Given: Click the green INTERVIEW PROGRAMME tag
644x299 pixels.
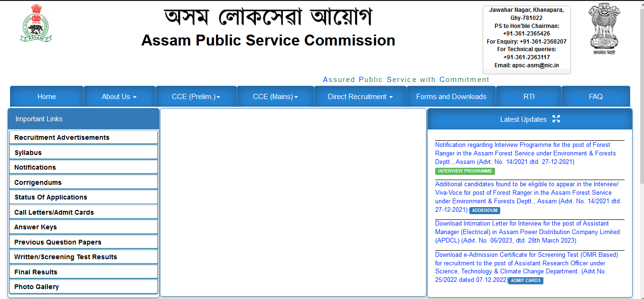Looking at the screenshot, I should [x=465, y=171].
